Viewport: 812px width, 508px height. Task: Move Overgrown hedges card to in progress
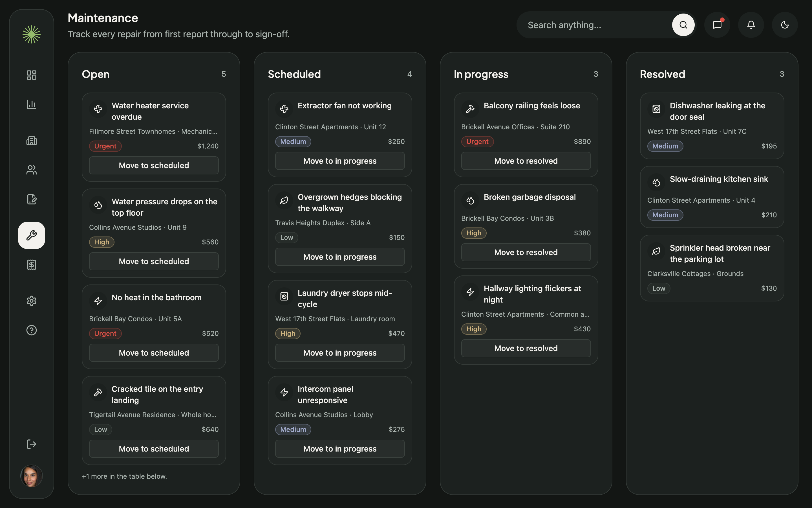click(340, 257)
